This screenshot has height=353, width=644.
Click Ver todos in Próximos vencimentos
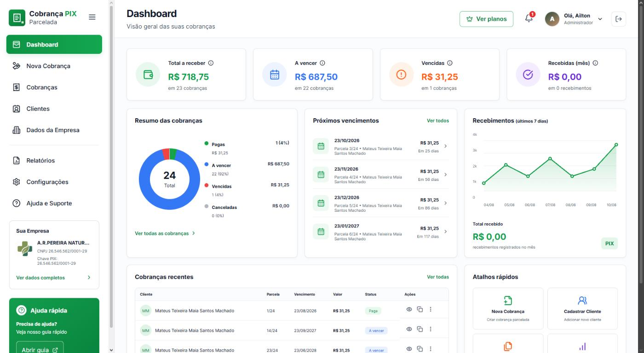438,121
